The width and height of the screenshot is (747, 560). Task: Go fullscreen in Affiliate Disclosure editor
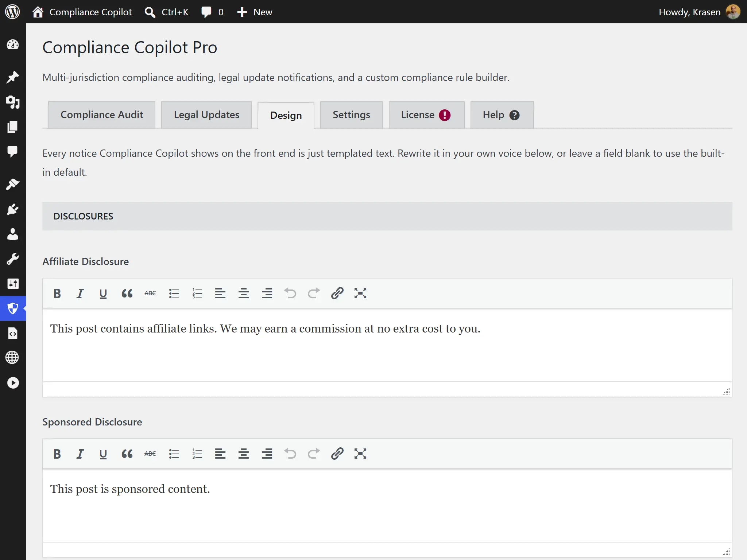coord(360,293)
